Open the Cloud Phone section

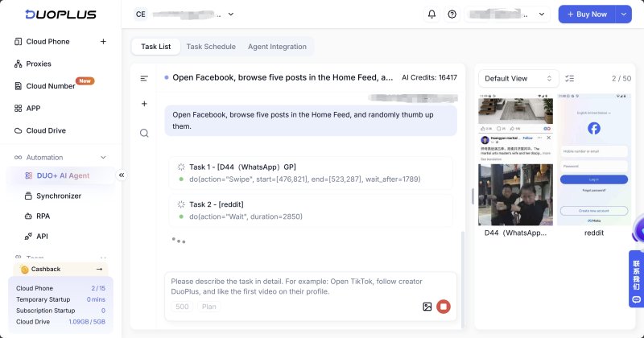[47, 42]
